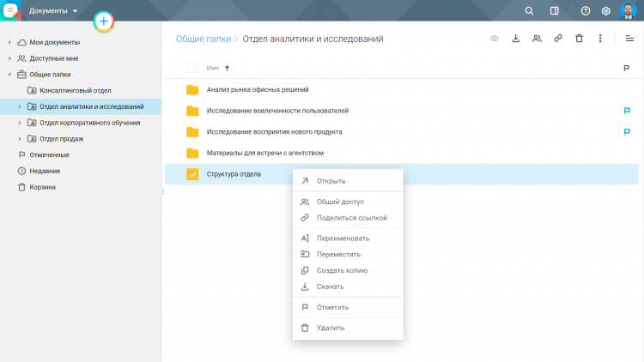Click folder icon of Исследование восприятия нового продукта
The image size is (644, 362).
click(192, 132)
